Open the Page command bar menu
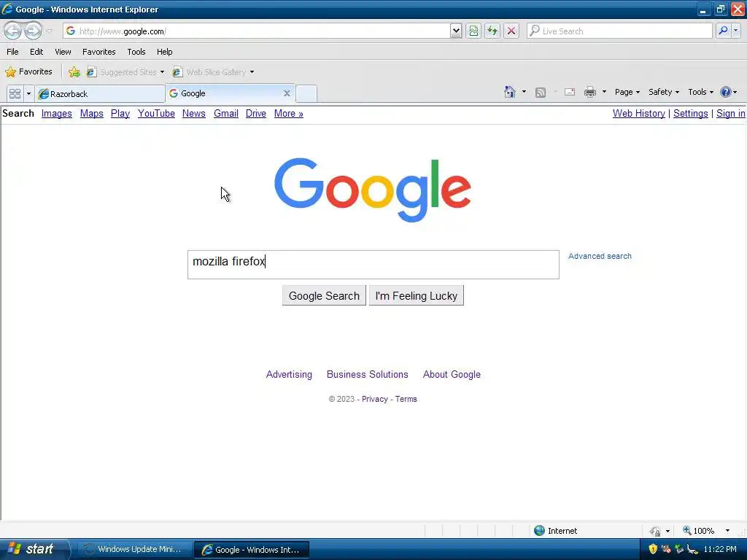Image resolution: width=747 pixels, height=560 pixels. point(627,92)
